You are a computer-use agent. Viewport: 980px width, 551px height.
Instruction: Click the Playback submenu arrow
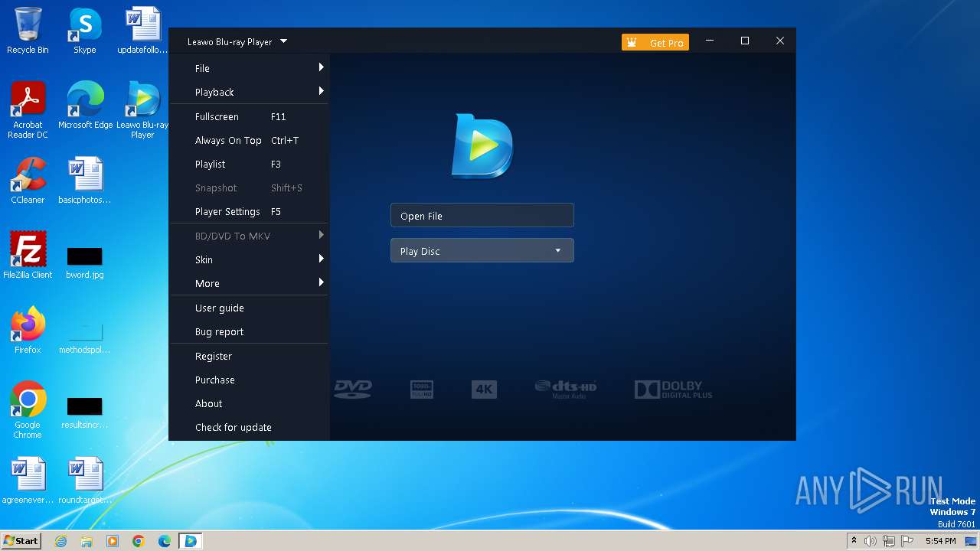coord(322,91)
